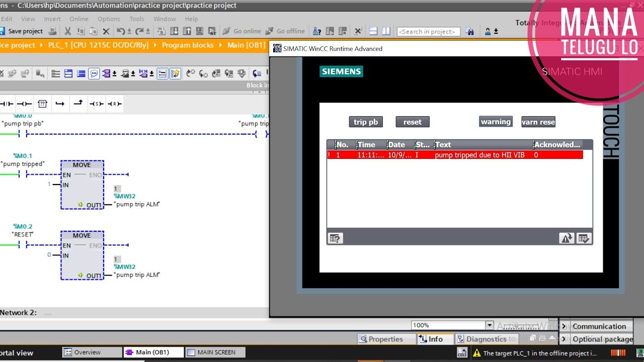Switch to the Overview taskbar tab

(x=92, y=352)
